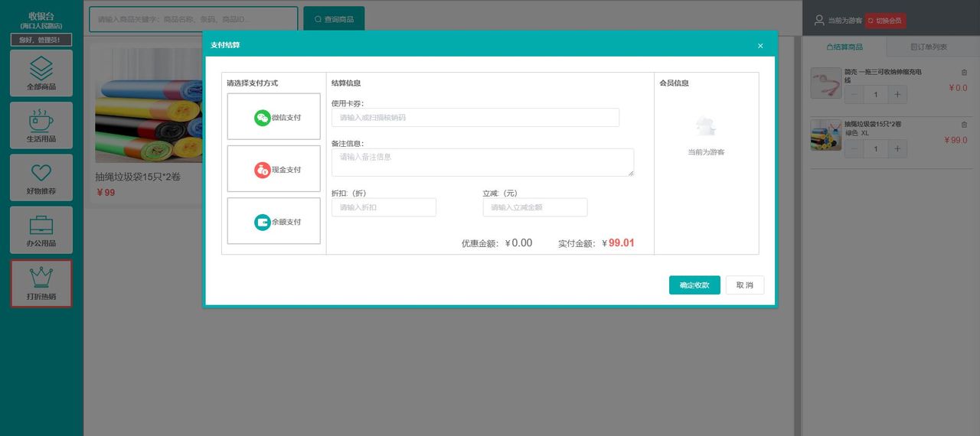The width and height of the screenshot is (980, 436).
Task: Choose cash payment (现金支付) option
Action: (273, 169)
